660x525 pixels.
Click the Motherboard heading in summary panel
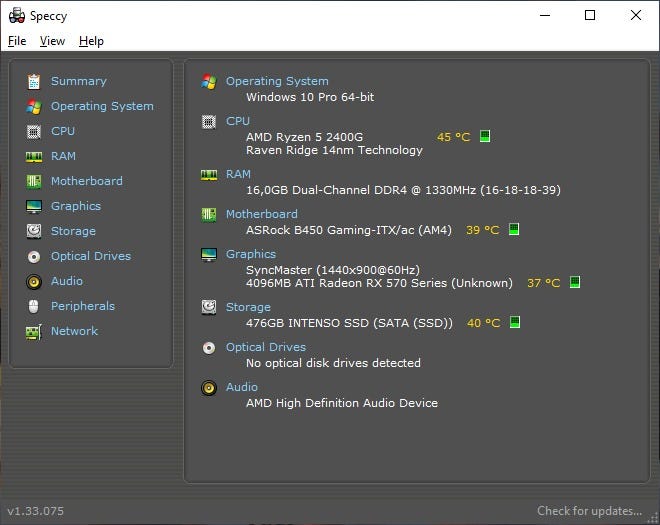pyautogui.click(x=261, y=214)
